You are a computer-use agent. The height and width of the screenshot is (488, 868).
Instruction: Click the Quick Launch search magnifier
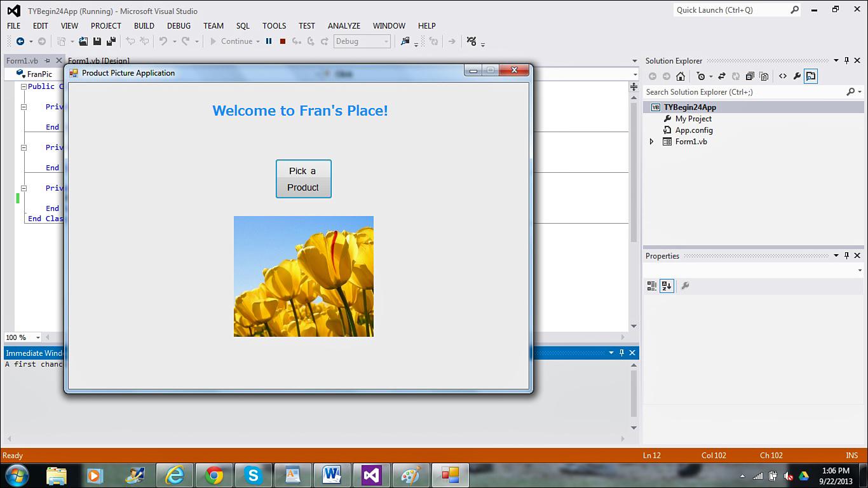pos(794,10)
